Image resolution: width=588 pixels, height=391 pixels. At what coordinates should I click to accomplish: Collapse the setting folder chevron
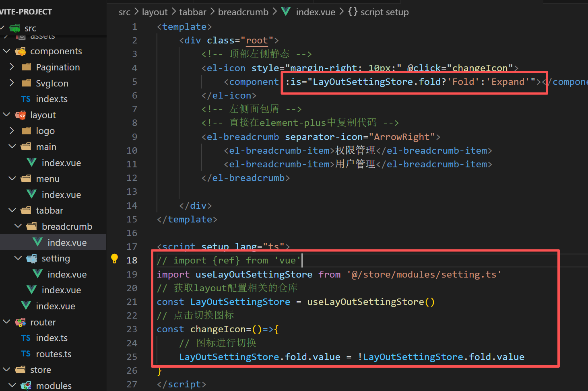(x=18, y=258)
